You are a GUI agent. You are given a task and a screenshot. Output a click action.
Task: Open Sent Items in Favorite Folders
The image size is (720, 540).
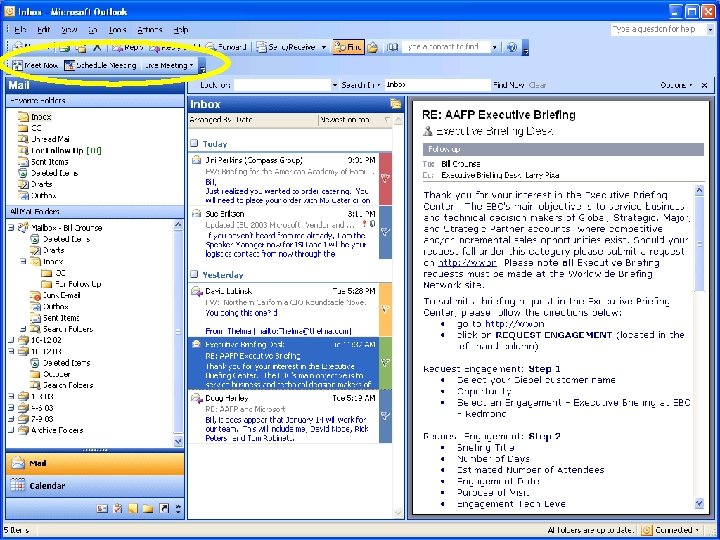coord(43,162)
